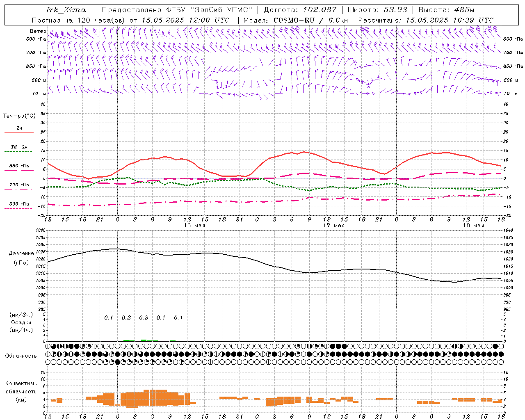Viewport: 525px width, 420px height.
Task: Click the Высота: 485м value
Action: [x=446, y=10]
